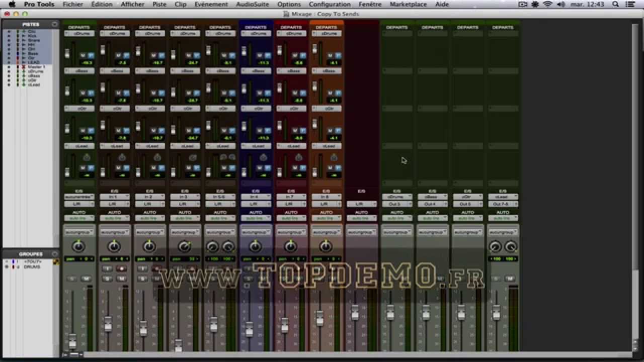Click input monitor button on In 1 channel
Image resolution: width=644 pixels, height=362 pixels.
tap(107, 269)
